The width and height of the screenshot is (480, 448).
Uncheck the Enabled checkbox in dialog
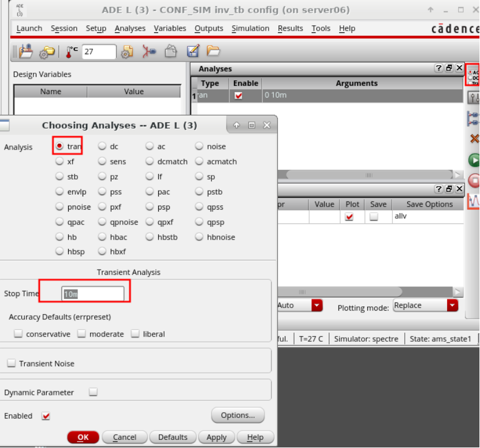pos(46,416)
